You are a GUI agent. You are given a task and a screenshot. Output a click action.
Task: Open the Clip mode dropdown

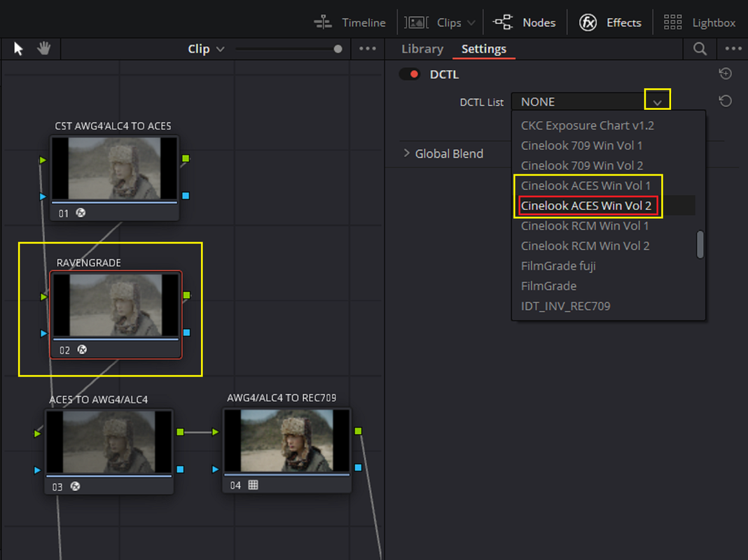206,48
